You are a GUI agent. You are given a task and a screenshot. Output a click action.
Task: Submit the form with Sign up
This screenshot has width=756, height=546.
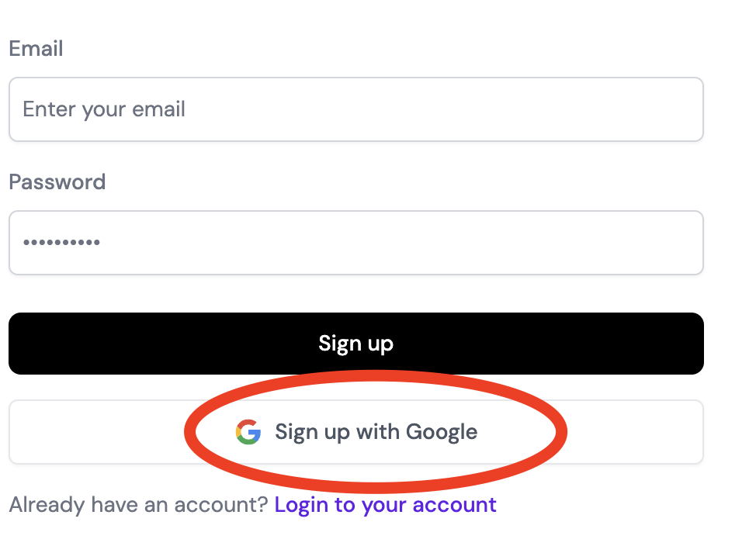pyautogui.click(x=355, y=344)
